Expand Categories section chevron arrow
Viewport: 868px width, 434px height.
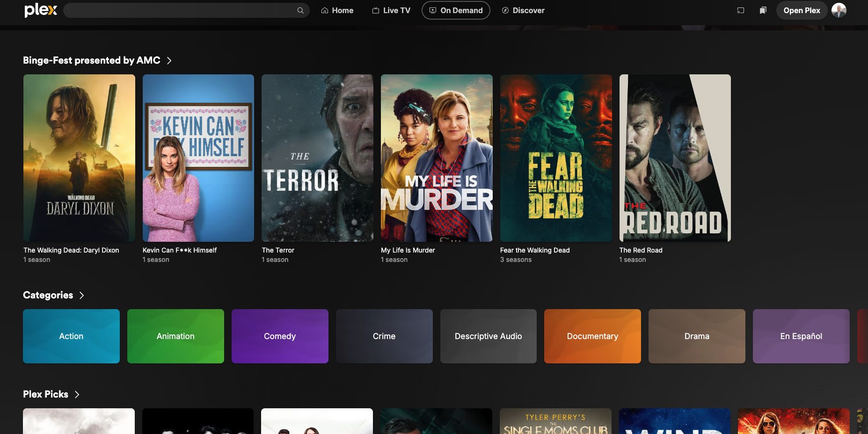pyautogui.click(x=82, y=295)
